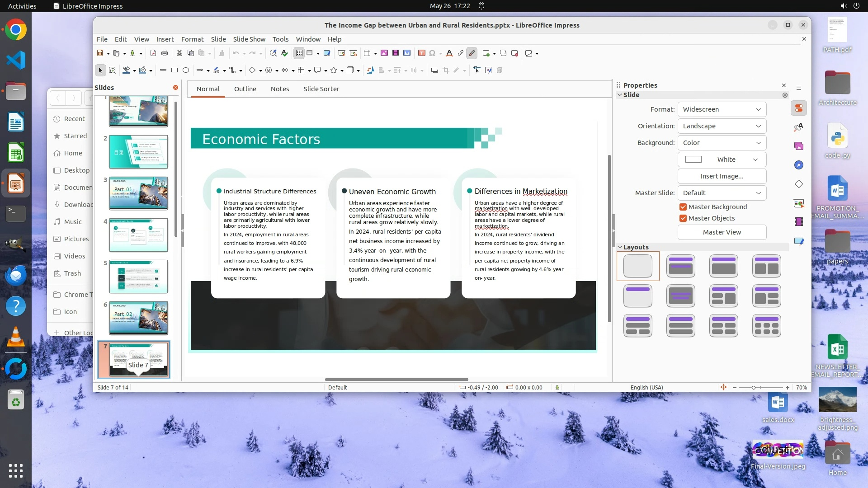The height and width of the screenshot is (488, 868).
Task: Uncheck Master Objects checkbox
Action: pyautogui.click(x=683, y=218)
